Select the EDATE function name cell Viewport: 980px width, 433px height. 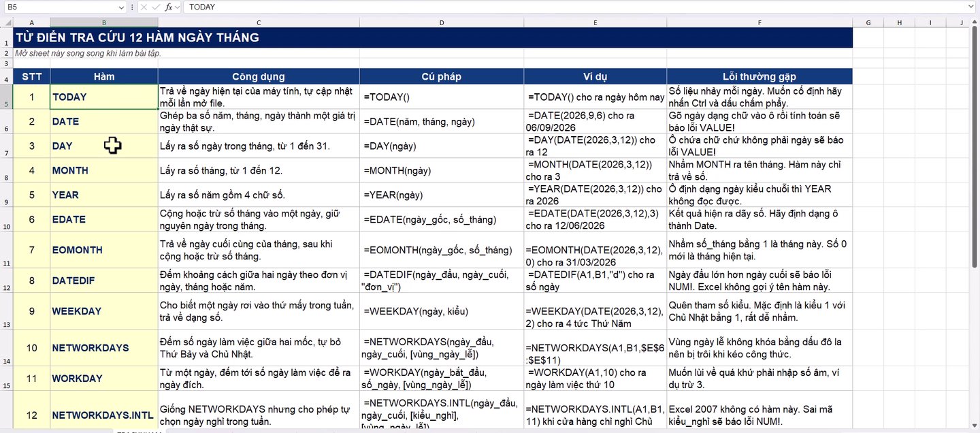click(104, 219)
